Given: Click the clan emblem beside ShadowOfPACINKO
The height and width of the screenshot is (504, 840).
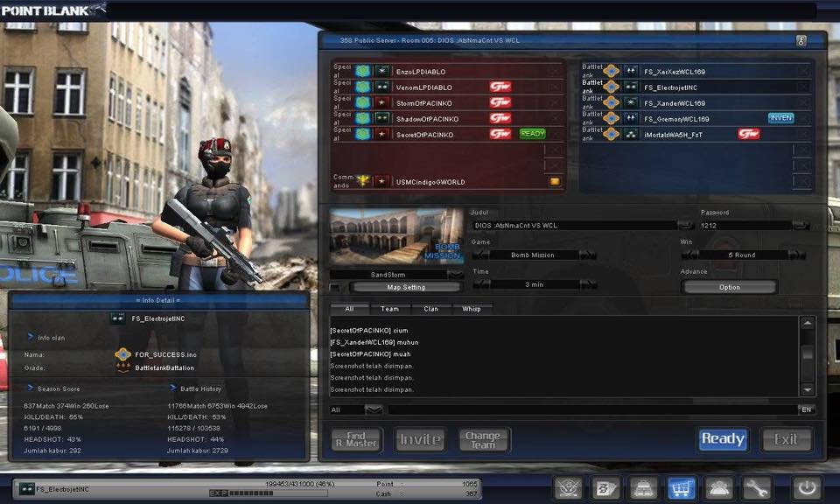Looking at the screenshot, I should (x=363, y=118).
